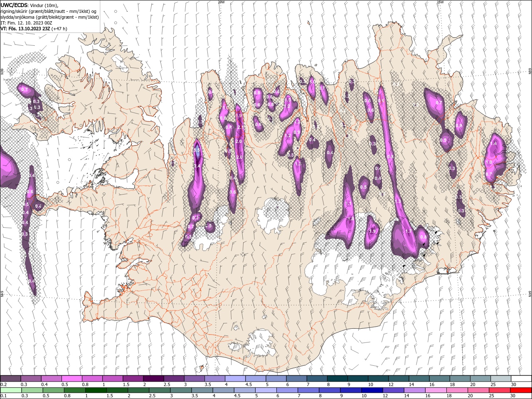Click the header line starting "slydda/snjókoma"
The width and height of the screenshot is (532, 399).
[x=49, y=17]
